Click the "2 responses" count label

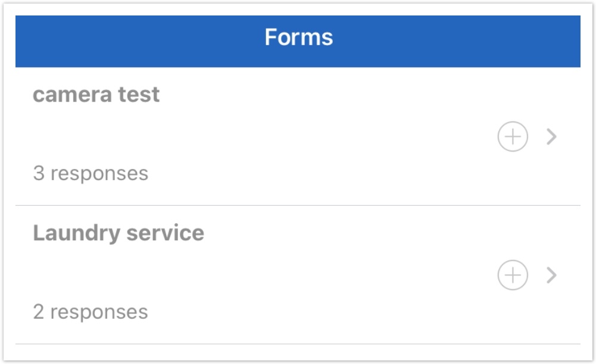coord(91,312)
